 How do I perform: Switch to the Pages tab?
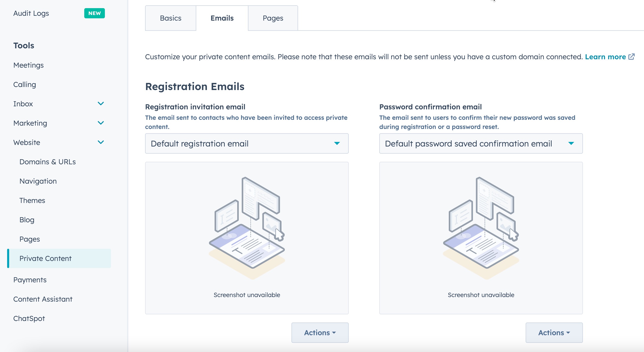click(x=273, y=18)
